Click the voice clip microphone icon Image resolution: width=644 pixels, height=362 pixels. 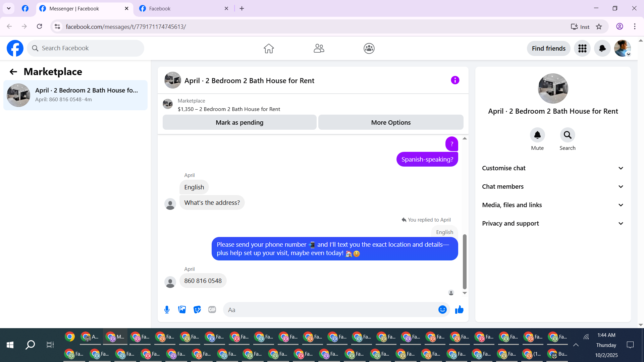click(x=167, y=310)
